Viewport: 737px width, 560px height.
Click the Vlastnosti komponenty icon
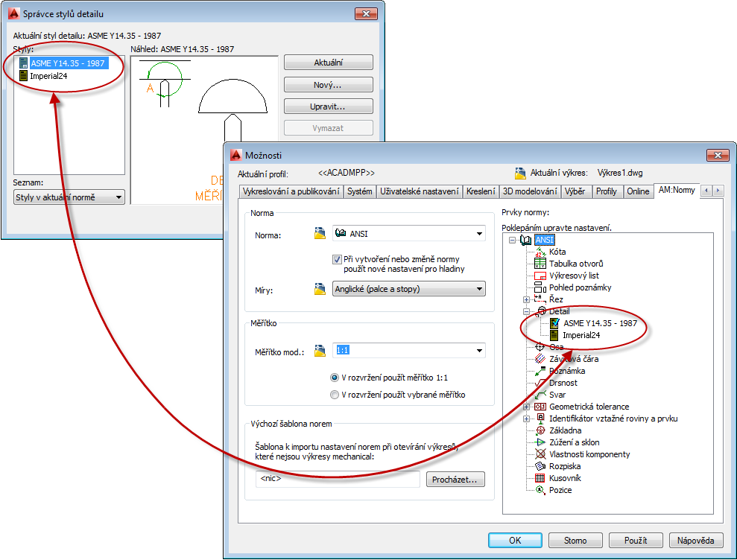pyautogui.click(x=540, y=454)
